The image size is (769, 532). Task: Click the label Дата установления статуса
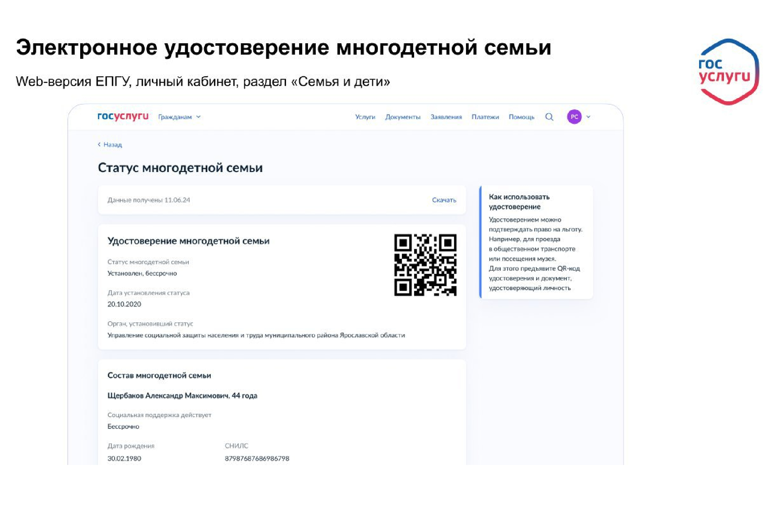[x=149, y=293]
